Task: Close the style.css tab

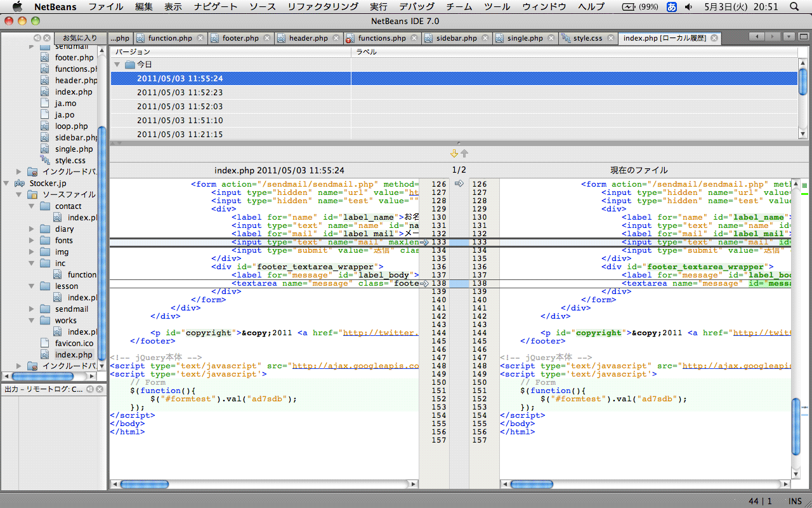Action: 610,38
